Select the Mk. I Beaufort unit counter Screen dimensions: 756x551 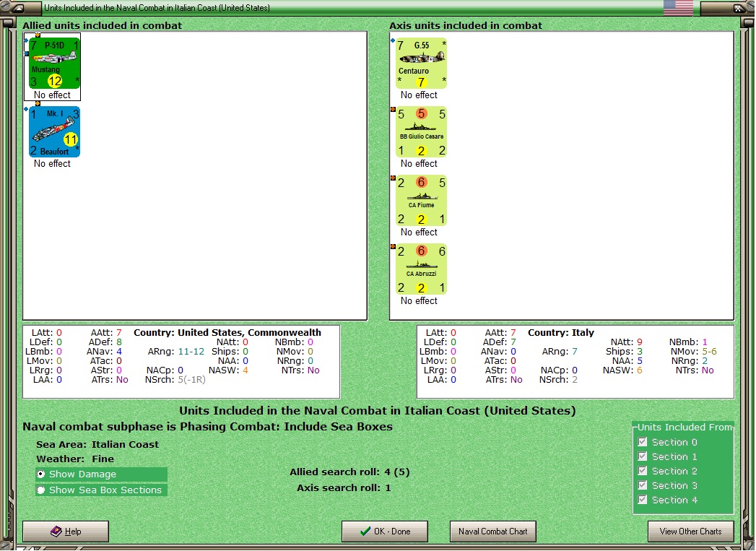coord(54,131)
